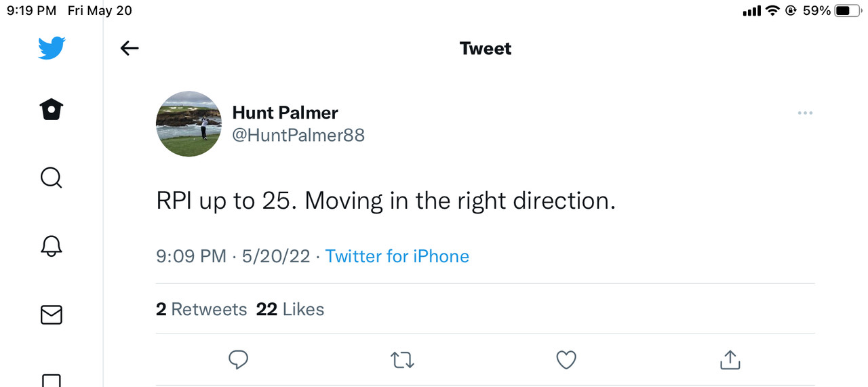Go to the Home feed icon

[52, 110]
